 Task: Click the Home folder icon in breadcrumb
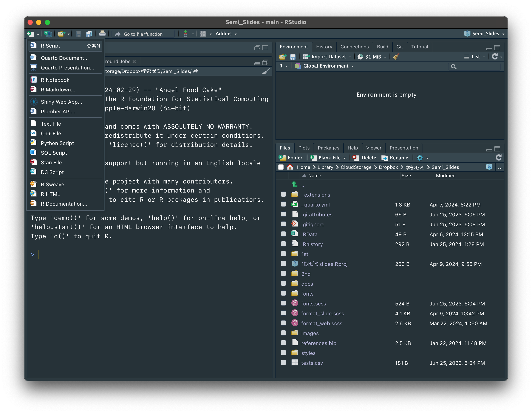pos(290,167)
